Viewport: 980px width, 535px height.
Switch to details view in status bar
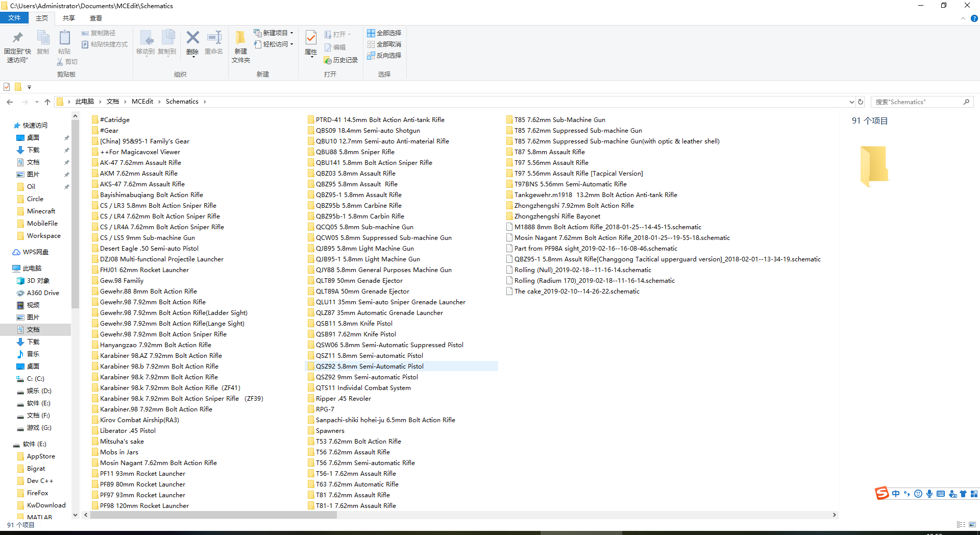coord(961,525)
